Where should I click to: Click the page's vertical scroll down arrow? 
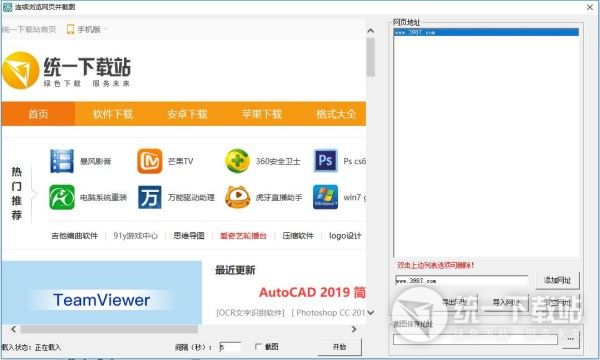pos(370,313)
